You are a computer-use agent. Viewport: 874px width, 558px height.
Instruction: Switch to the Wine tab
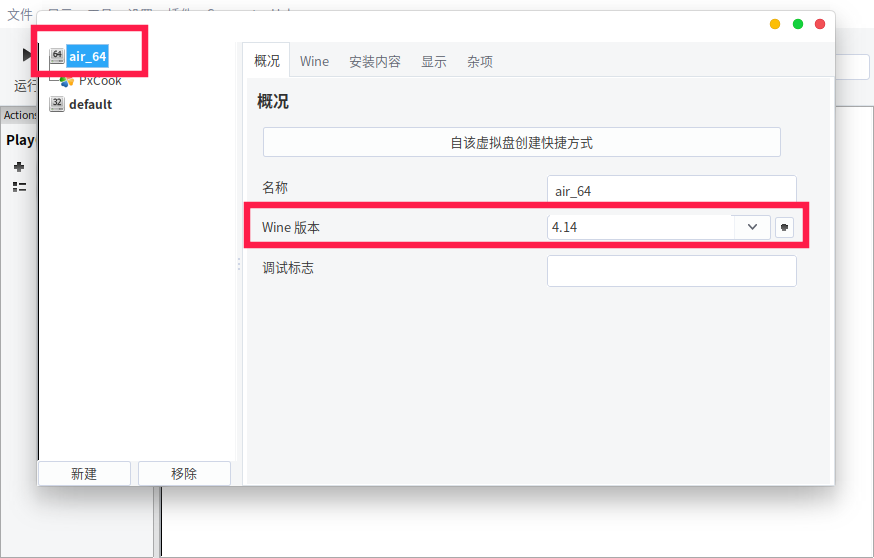[x=314, y=61]
